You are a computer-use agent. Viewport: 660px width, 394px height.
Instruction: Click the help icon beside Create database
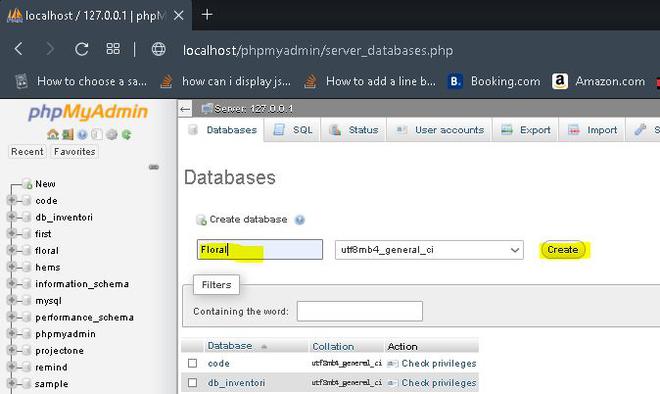click(300, 220)
